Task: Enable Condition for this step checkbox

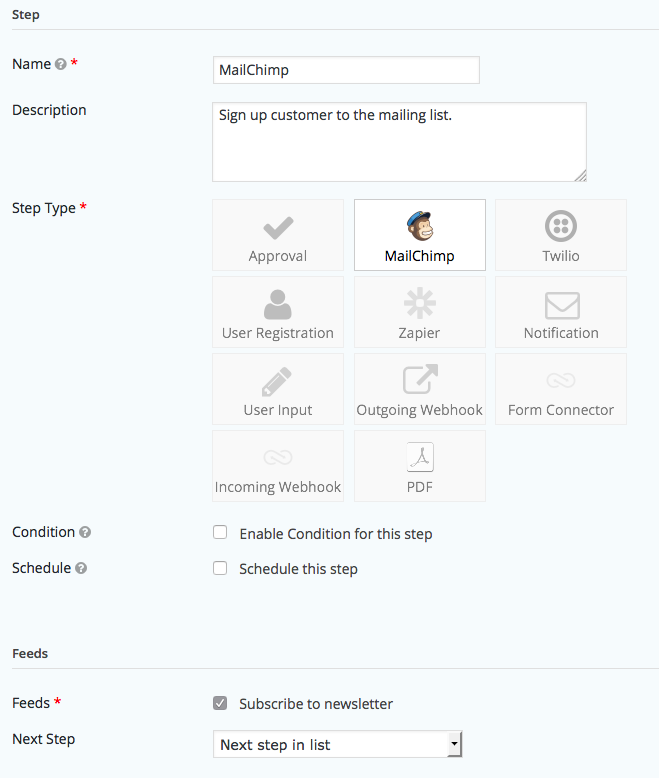Action: [x=220, y=532]
